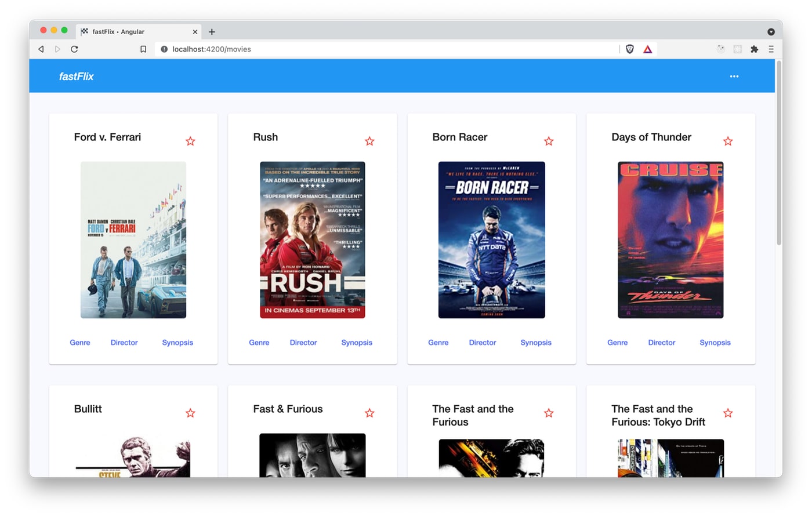Click the Days of Thunder poster

pyautogui.click(x=670, y=240)
